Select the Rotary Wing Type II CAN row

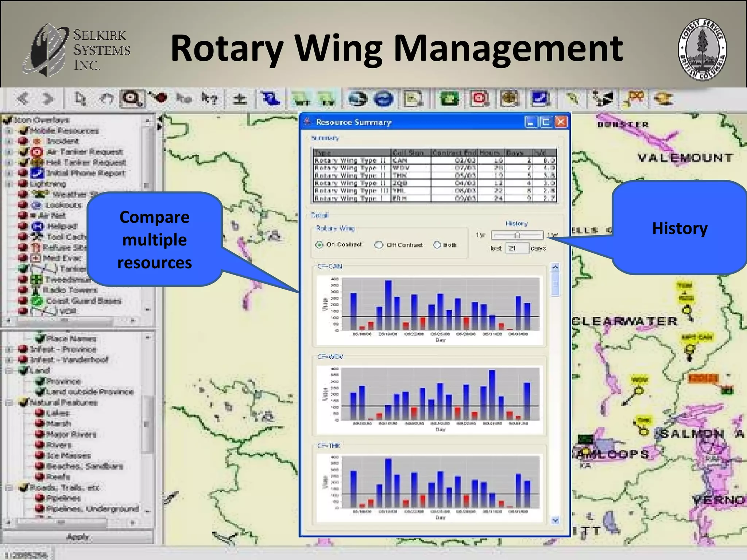tap(434, 160)
